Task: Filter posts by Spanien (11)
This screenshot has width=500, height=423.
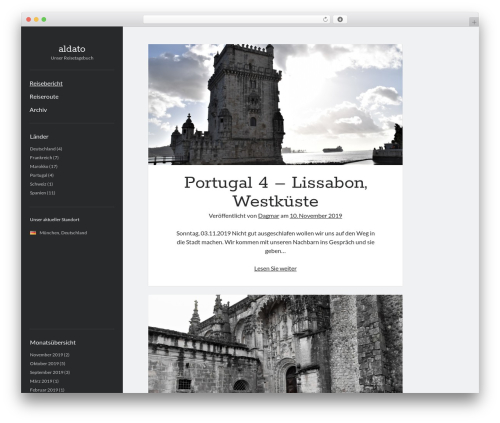Action: [x=42, y=193]
